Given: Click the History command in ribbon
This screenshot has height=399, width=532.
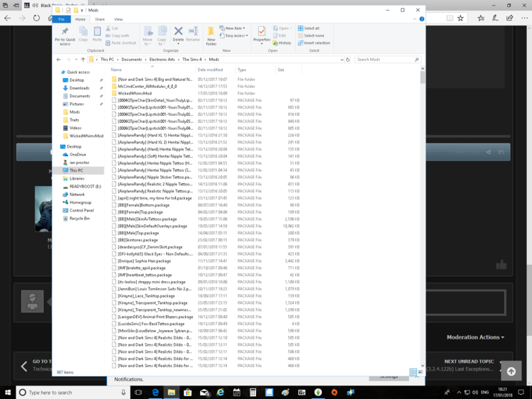Looking at the screenshot, I should (282, 43).
